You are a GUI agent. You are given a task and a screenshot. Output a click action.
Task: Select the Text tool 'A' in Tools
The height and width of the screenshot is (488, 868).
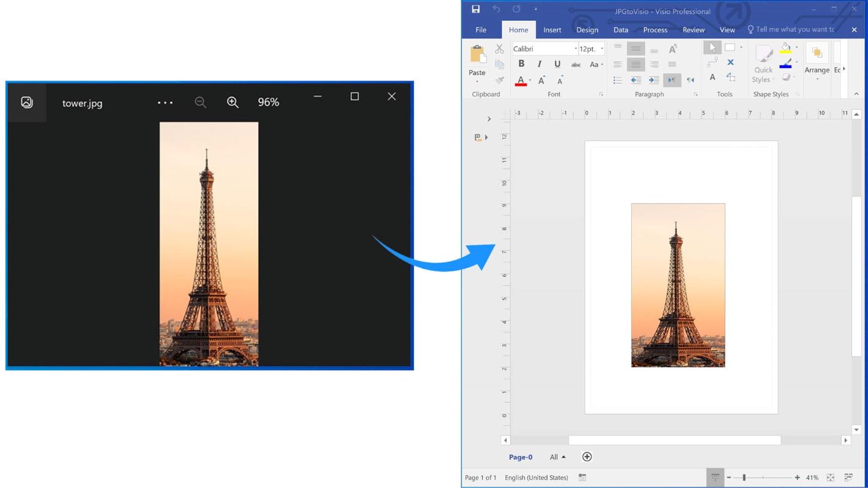click(712, 77)
